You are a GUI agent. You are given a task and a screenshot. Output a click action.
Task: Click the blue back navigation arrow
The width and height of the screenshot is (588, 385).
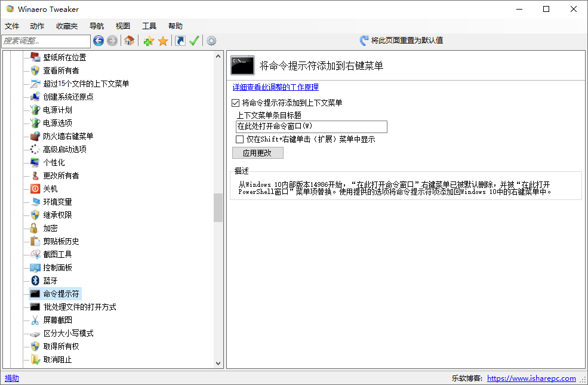[x=98, y=41]
